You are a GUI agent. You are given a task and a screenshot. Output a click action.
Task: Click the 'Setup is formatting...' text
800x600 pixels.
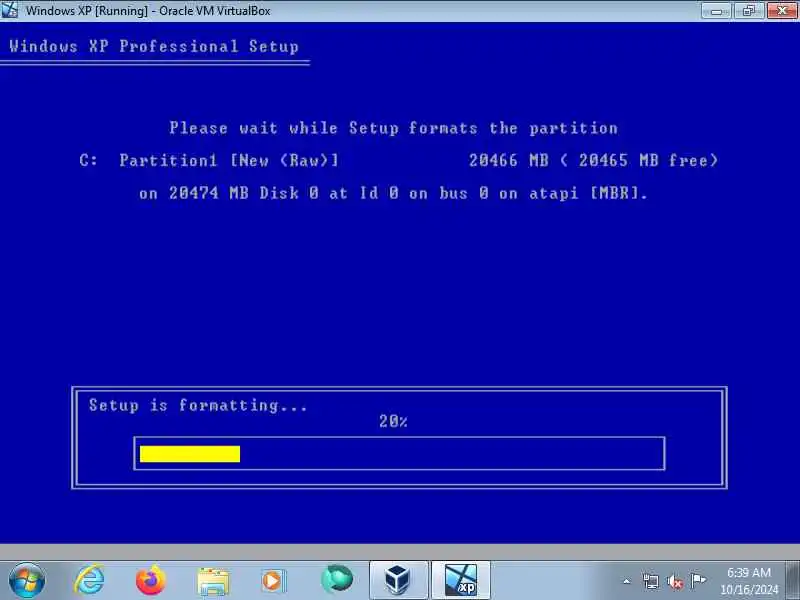(x=198, y=405)
